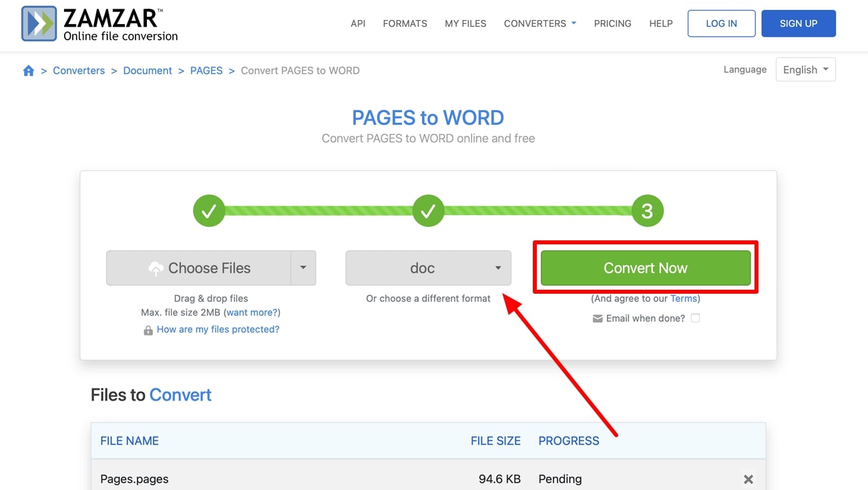Remove Pages.pages file with X icon

point(748,479)
